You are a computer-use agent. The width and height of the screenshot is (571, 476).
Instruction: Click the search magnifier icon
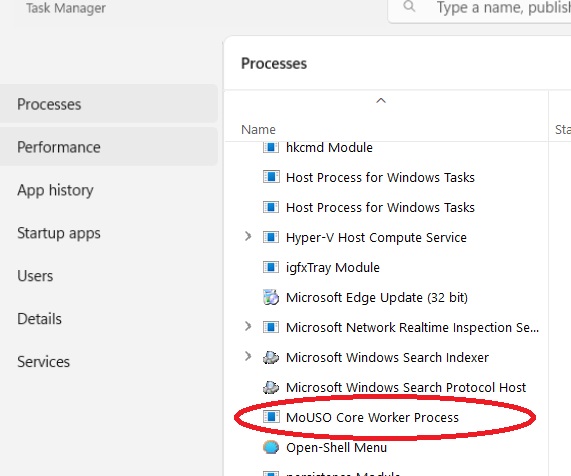[409, 7]
